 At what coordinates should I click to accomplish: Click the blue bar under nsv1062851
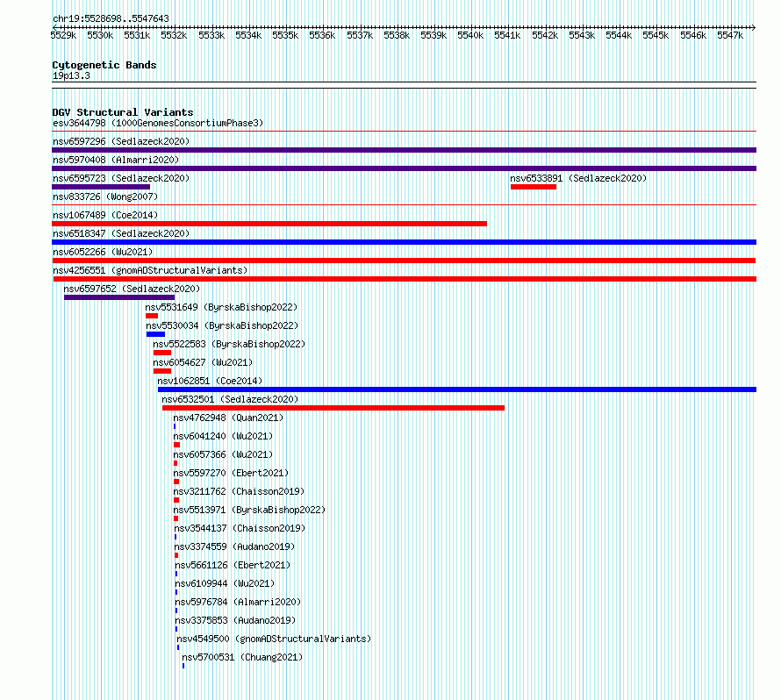click(x=457, y=389)
